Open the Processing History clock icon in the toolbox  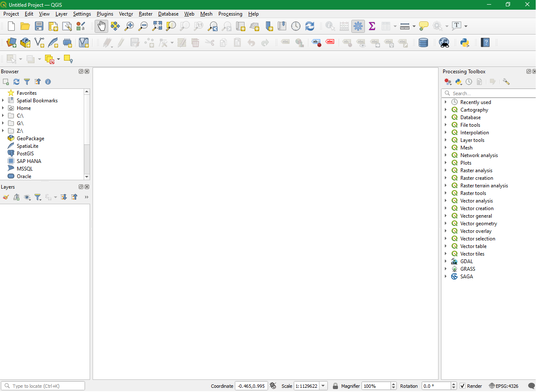pos(469,82)
